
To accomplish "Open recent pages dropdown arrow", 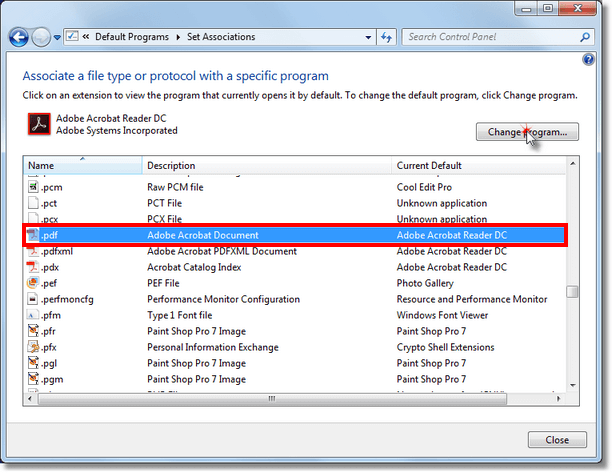I will coord(57,37).
